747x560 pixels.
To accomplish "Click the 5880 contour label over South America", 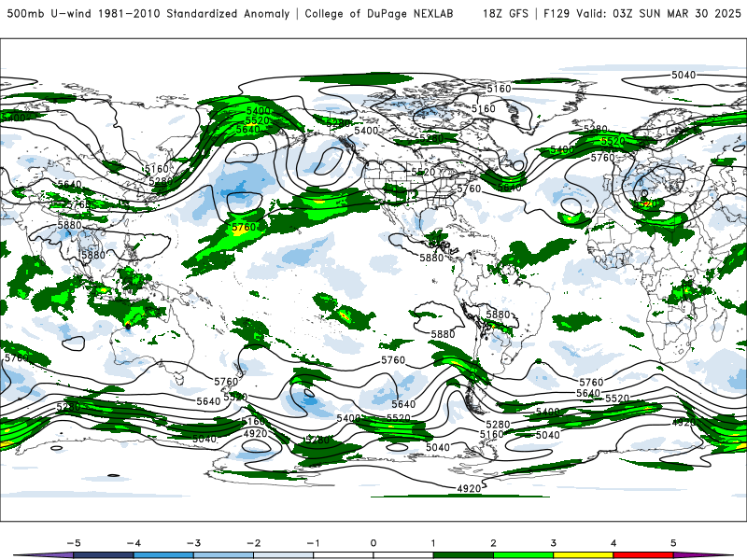I will tap(498, 315).
